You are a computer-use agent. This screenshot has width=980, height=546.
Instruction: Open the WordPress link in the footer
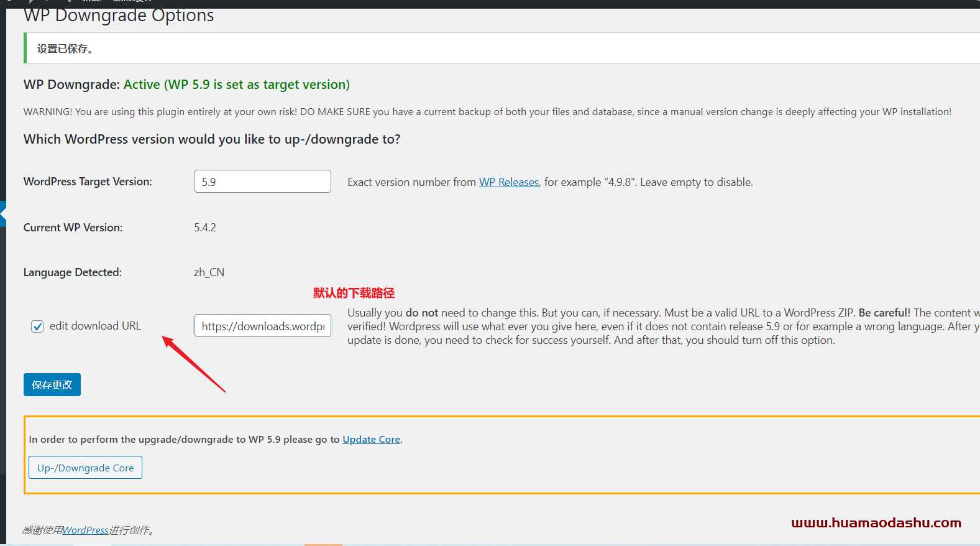[86, 530]
